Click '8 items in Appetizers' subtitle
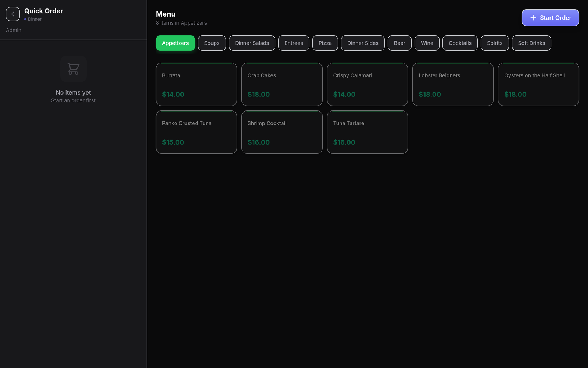The image size is (588, 368). (181, 23)
